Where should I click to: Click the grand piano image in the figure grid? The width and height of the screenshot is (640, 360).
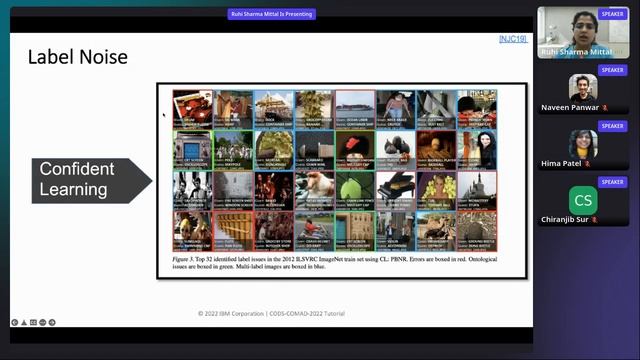point(396,191)
